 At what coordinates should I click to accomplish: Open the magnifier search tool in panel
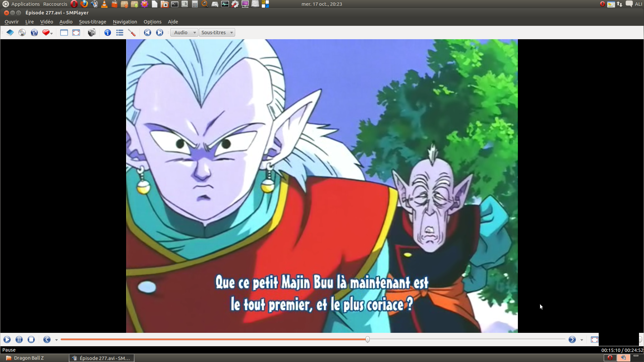click(x=205, y=4)
